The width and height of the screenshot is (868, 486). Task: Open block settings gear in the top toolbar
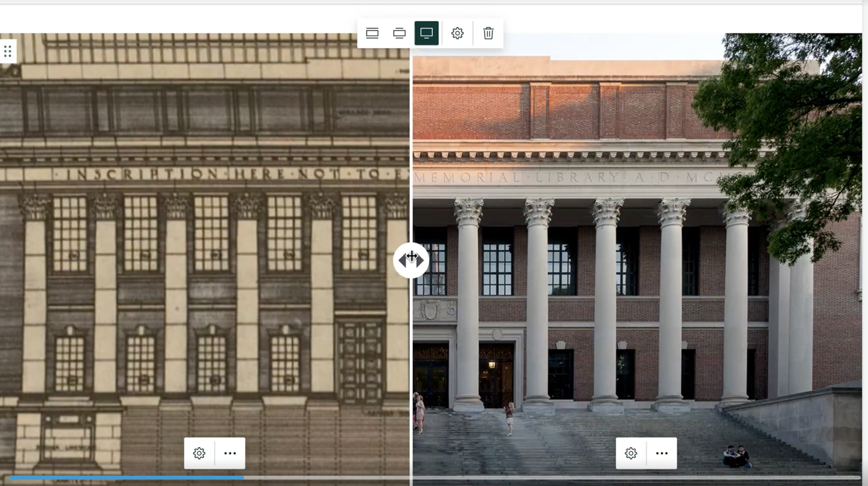coord(457,33)
